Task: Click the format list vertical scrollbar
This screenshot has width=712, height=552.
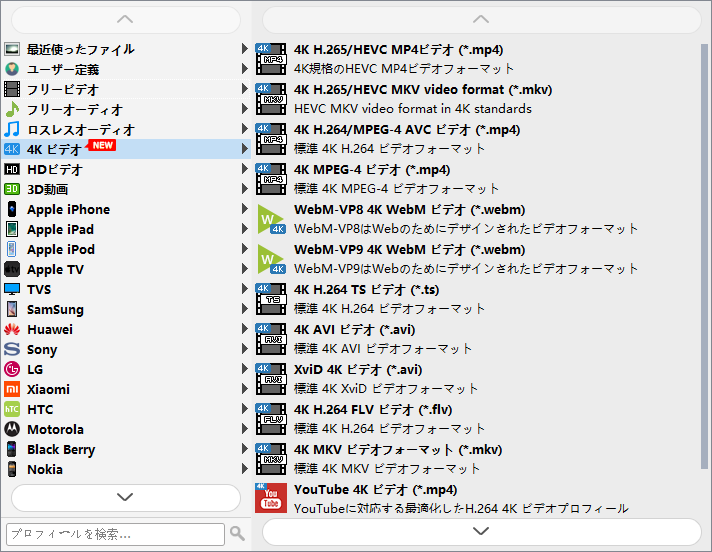Action: 704,256
